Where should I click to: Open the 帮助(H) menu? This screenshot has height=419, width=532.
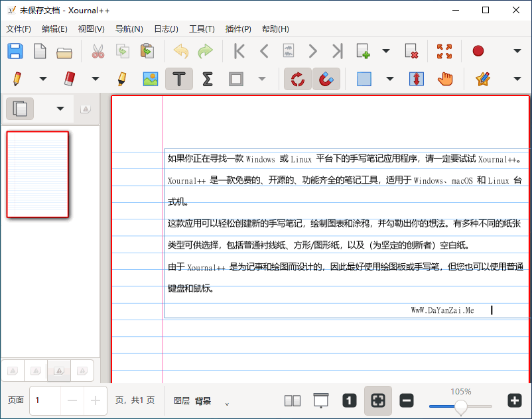pos(275,29)
